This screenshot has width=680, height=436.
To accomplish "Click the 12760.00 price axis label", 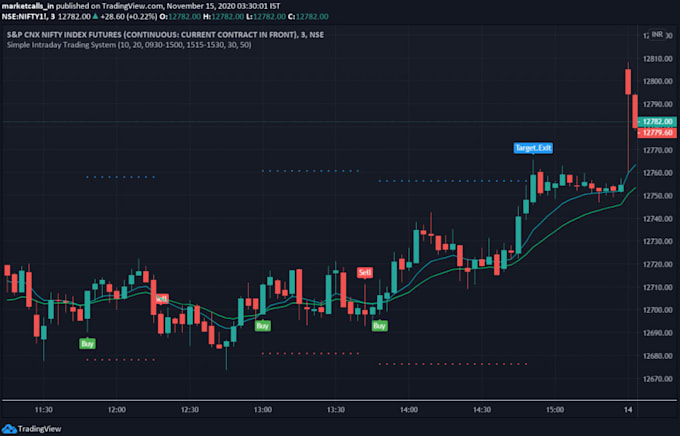I will point(657,173).
